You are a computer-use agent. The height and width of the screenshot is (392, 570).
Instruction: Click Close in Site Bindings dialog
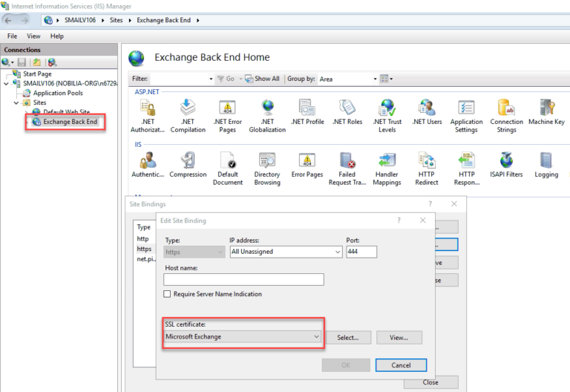pos(430,382)
